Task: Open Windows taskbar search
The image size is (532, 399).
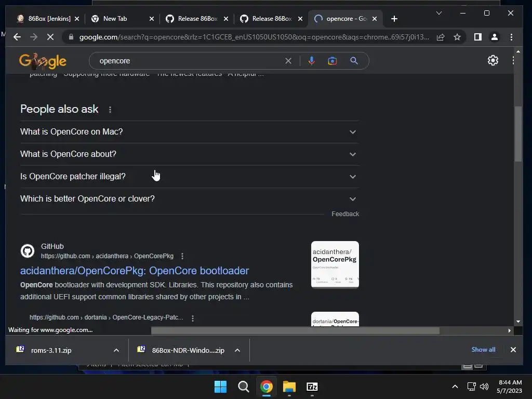Action: (x=243, y=387)
